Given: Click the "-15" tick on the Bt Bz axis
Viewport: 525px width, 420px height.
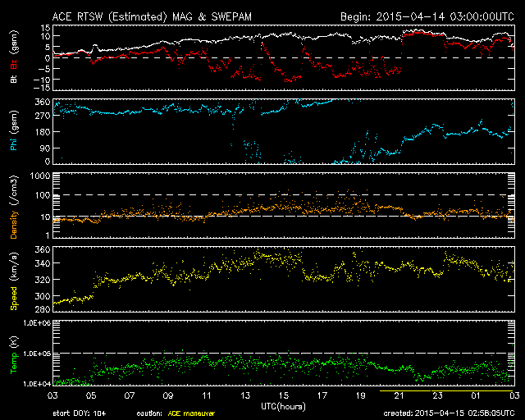Looking at the screenshot, I should coord(42,88).
